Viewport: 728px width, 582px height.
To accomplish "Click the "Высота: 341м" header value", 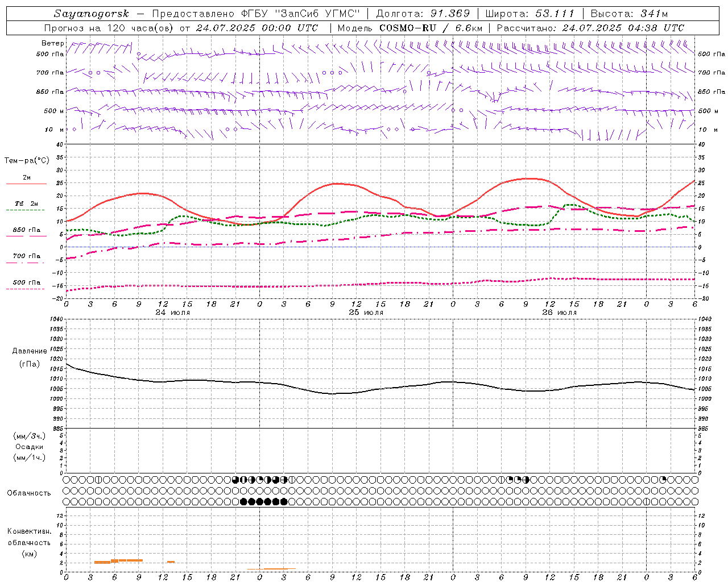I will (629, 14).
